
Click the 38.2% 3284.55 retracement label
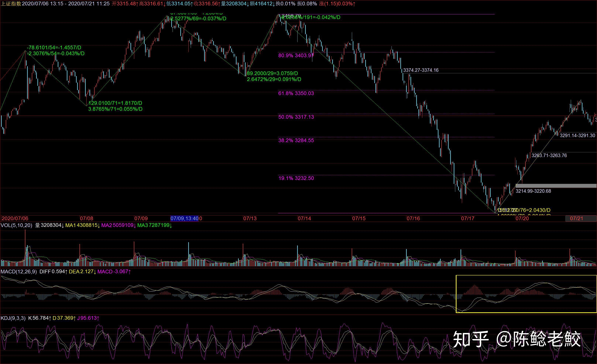click(x=296, y=140)
